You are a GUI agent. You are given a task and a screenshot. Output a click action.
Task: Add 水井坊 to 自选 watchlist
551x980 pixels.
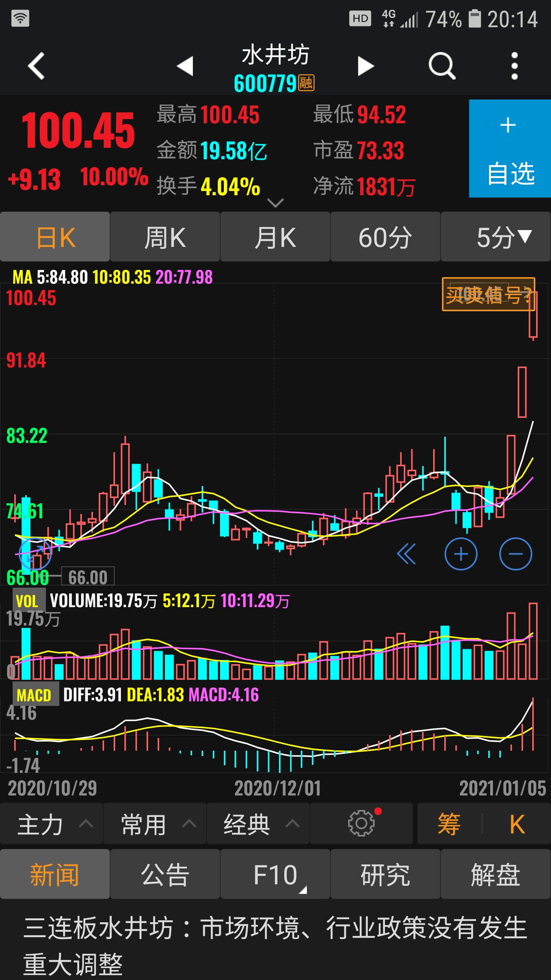[x=510, y=149]
